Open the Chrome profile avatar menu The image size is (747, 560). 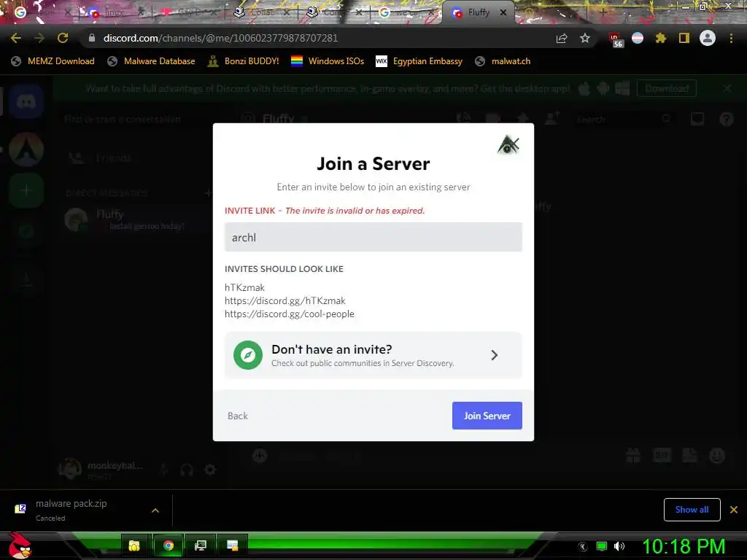tap(708, 38)
